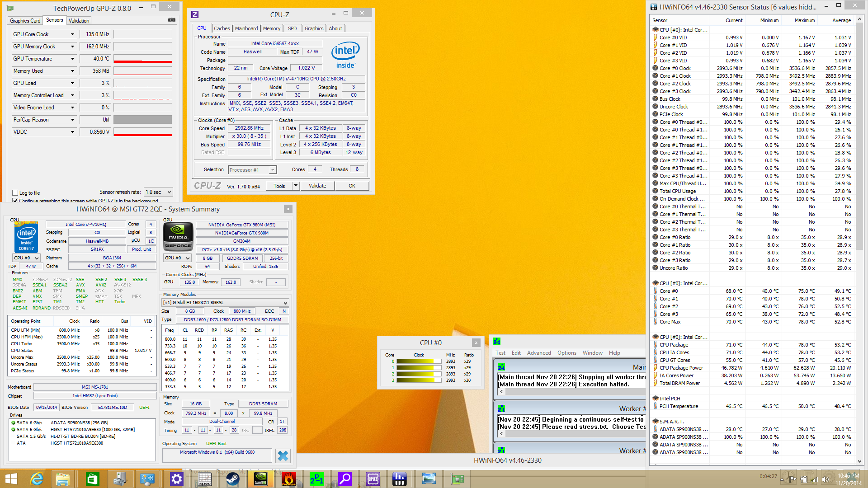Click the Intel PCH sensor group icon

[x=655, y=399]
